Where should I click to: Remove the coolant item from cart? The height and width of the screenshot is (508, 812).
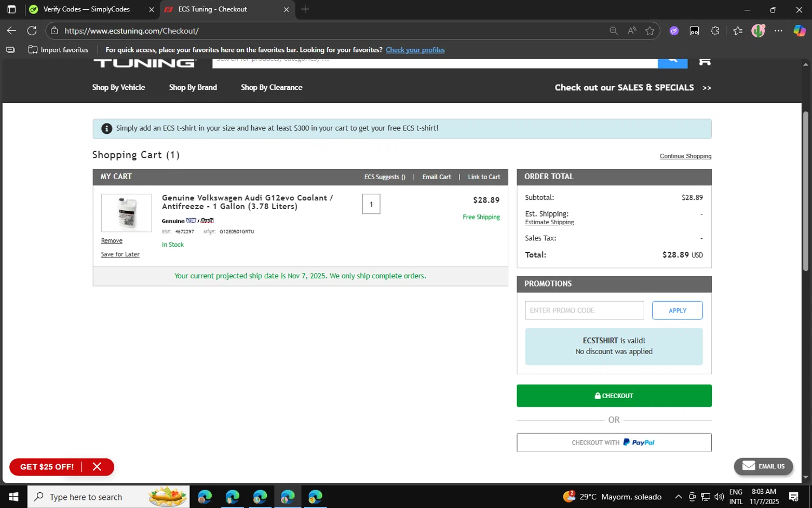click(112, 241)
